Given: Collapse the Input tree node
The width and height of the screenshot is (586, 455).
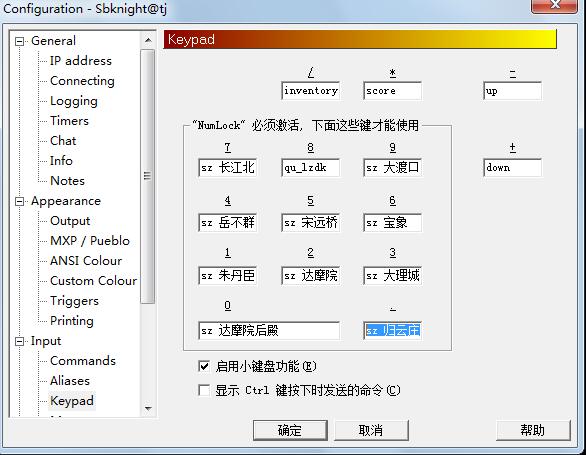Looking at the screenshot, I should [19, 341].
